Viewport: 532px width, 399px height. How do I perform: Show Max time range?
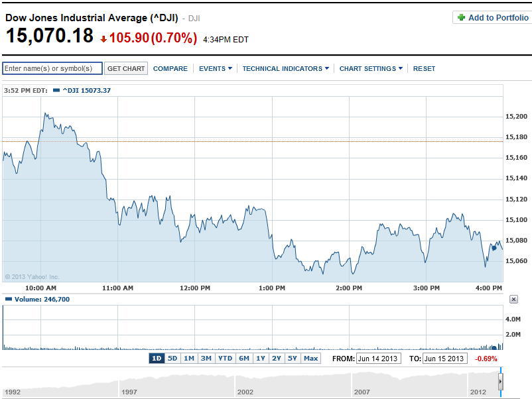(311, 359)
